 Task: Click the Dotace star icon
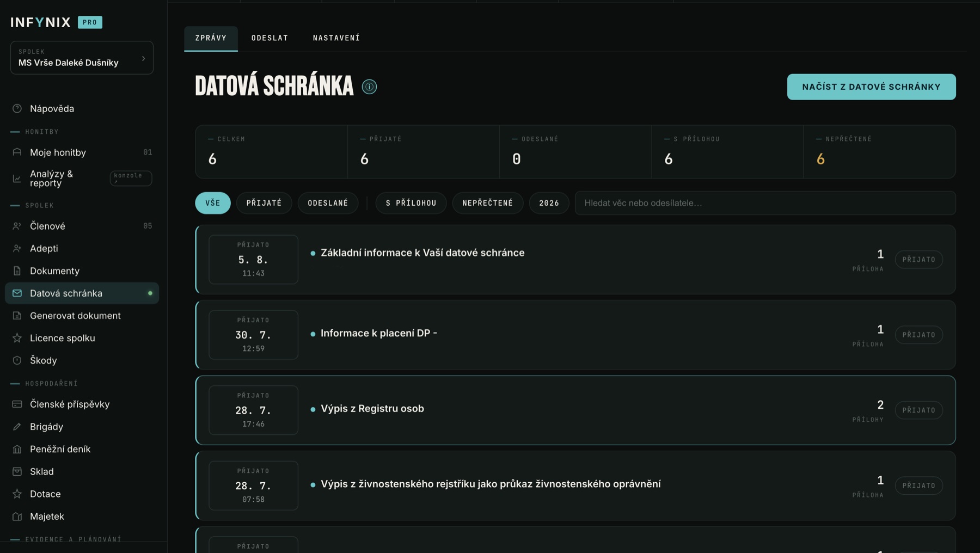coord(17,494)
